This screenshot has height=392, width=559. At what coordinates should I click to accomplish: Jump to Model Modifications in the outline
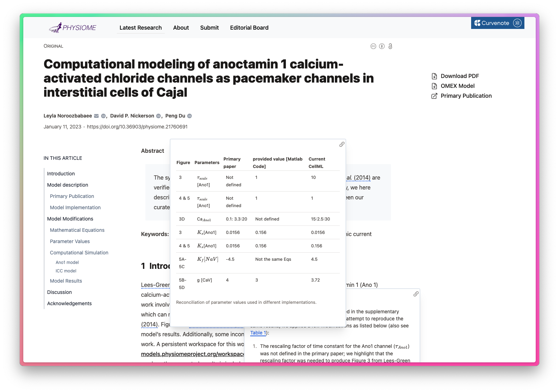(x=70, y=219)
